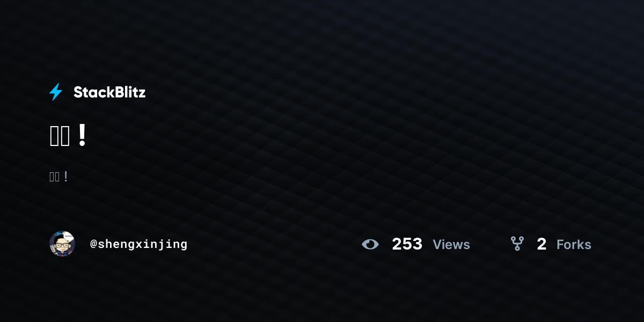Open the @shengxinjing profile username

[x=139, y=244]
